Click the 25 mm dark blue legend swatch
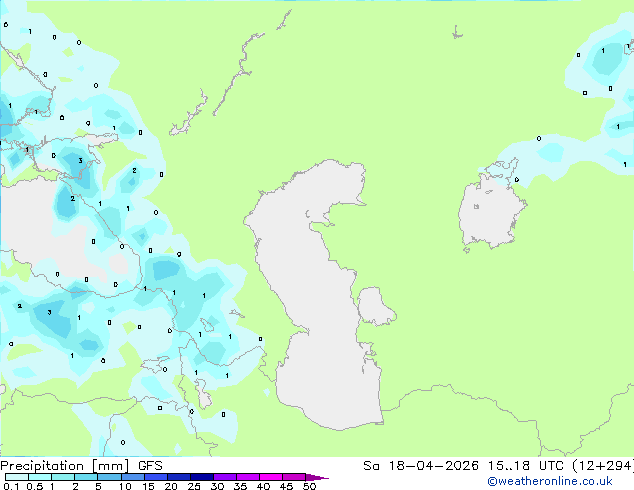The height and width of the screenshot is (490, 634). tap(201, 477)
